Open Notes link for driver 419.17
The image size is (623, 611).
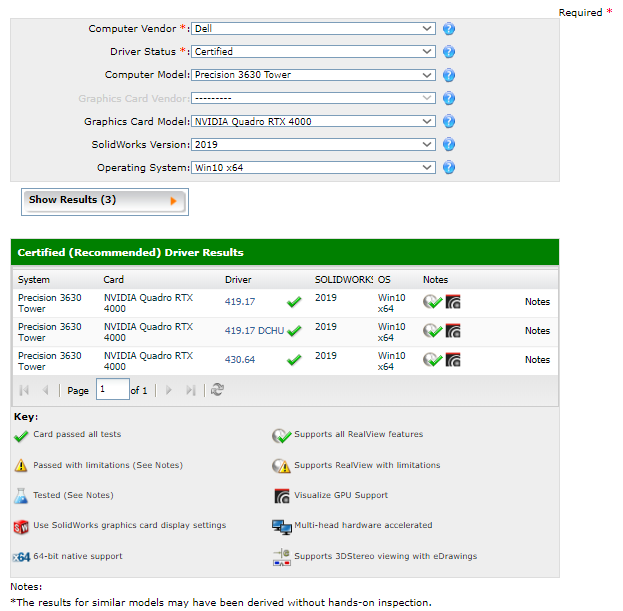pos(537,302)
